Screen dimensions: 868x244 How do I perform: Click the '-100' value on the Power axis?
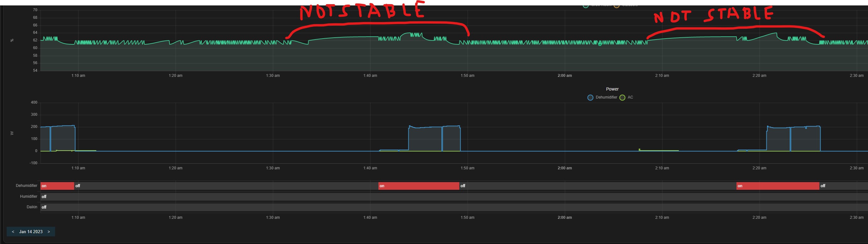click(x=33, y=163)
